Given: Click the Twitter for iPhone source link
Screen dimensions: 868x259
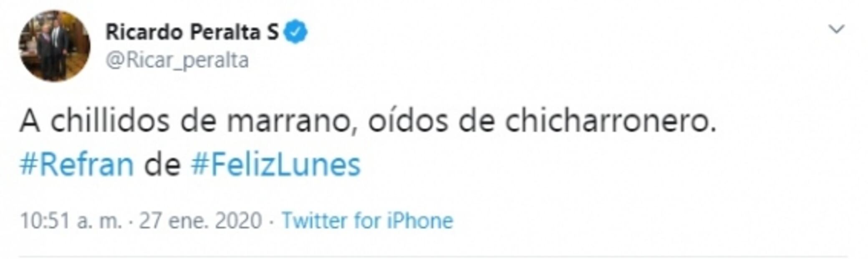Looking at the screenshot, I should tap(367, 220).
